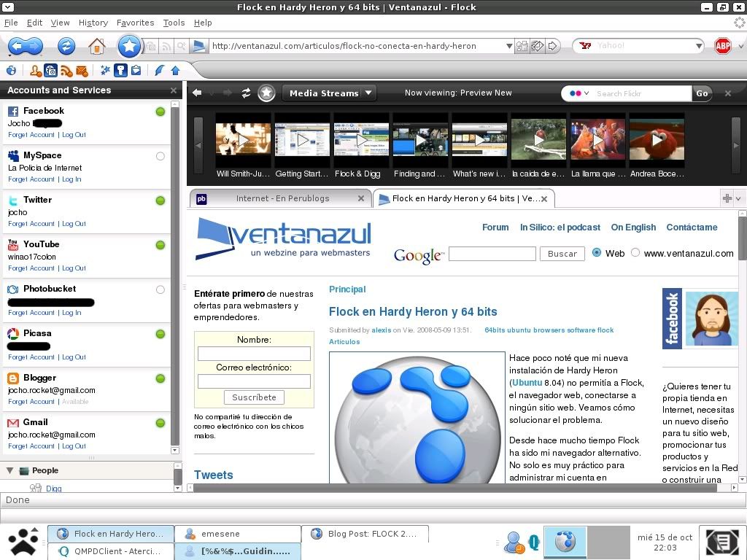This screenshot has width=747, height=560.
Task: Open People sidebar icon in Flock toolbar
Action: click(35, 71)
